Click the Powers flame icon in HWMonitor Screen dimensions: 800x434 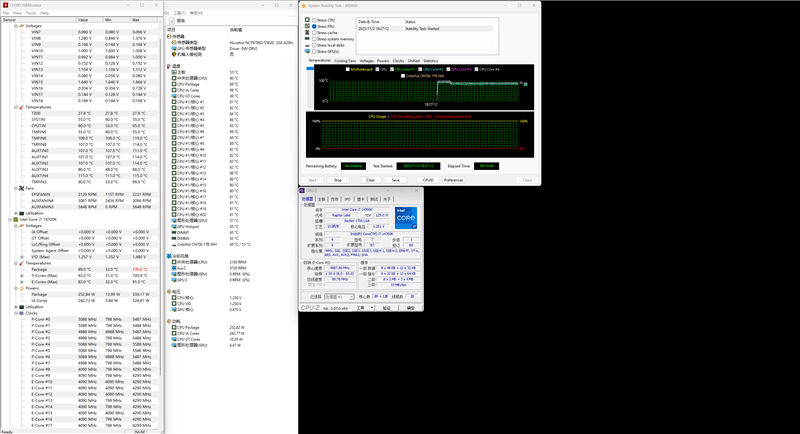pos(21,288)
